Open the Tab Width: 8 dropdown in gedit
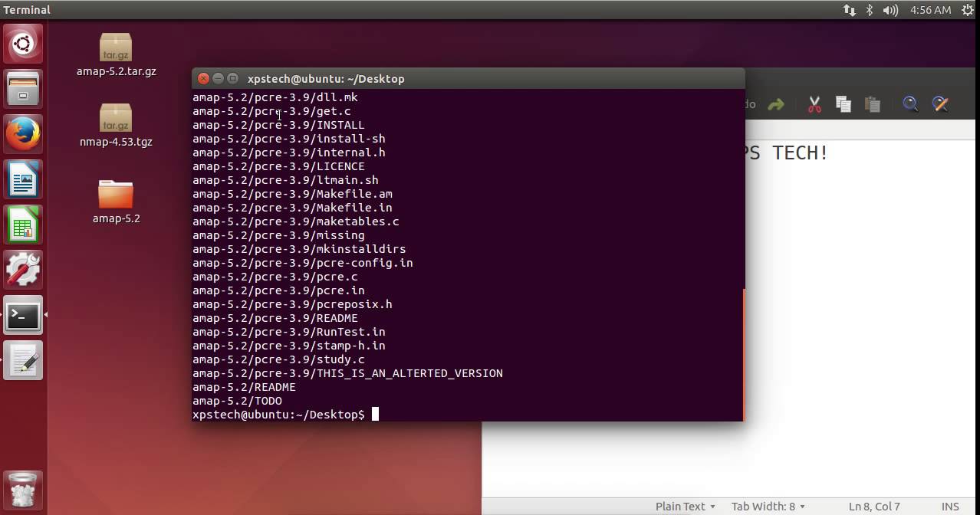 point(768,507)
